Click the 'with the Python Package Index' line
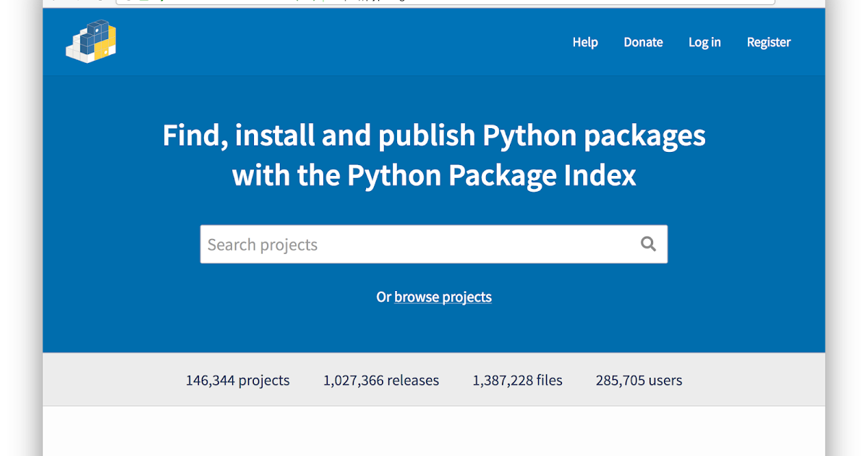Image resolution: width=868 pixels, height=456 pixels. click(x=434, y=176)
